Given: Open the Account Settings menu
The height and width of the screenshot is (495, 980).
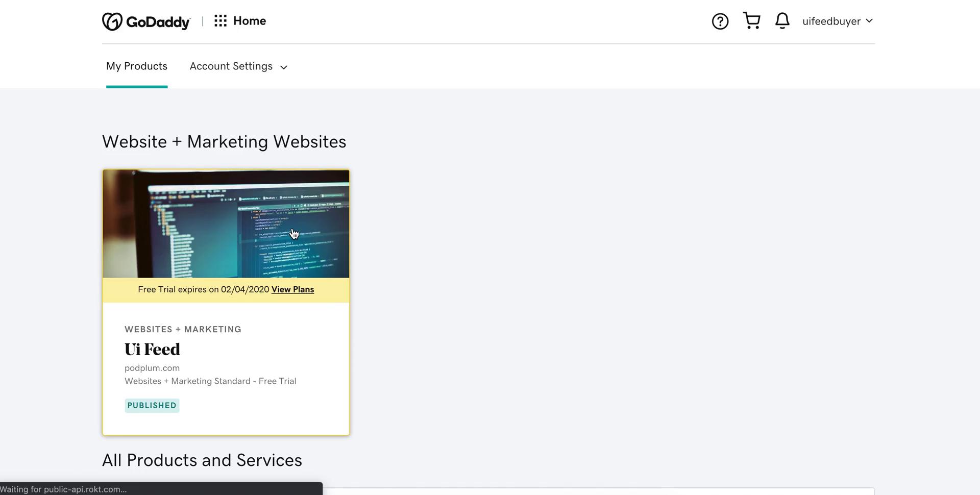Looking at the screenshot, I should (231, 66).
